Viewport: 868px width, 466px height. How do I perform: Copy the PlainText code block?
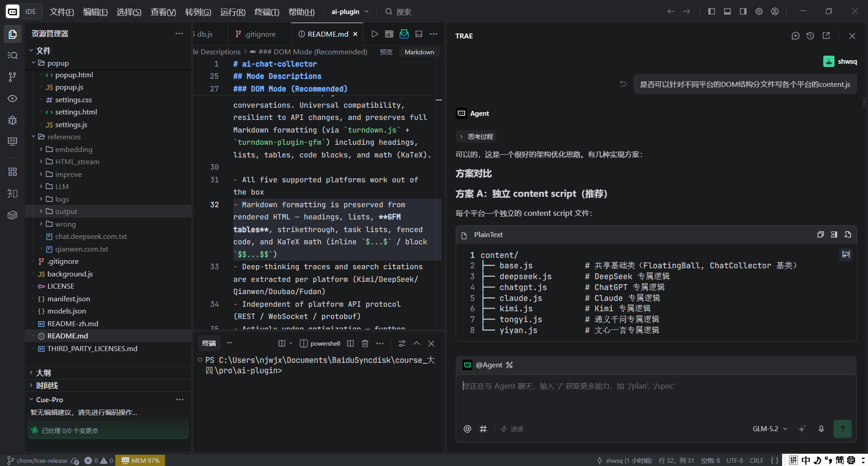click(821, 234)
